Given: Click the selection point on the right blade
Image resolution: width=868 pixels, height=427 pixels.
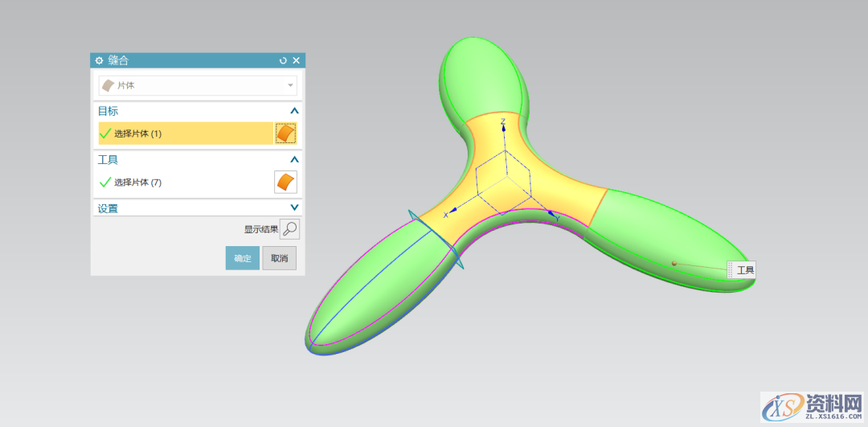Looking at the screenshot, I should click(674, 263).
